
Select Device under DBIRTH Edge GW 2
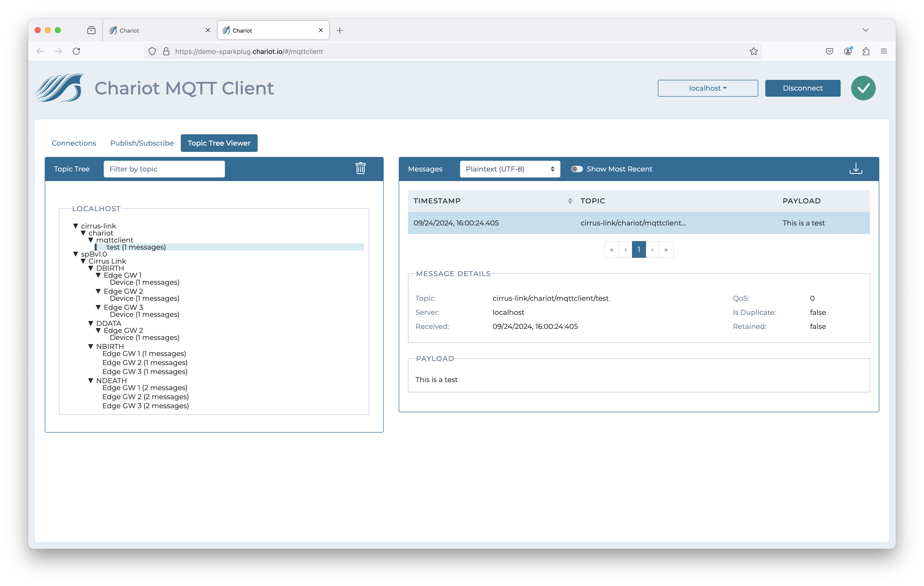[144, 298]
